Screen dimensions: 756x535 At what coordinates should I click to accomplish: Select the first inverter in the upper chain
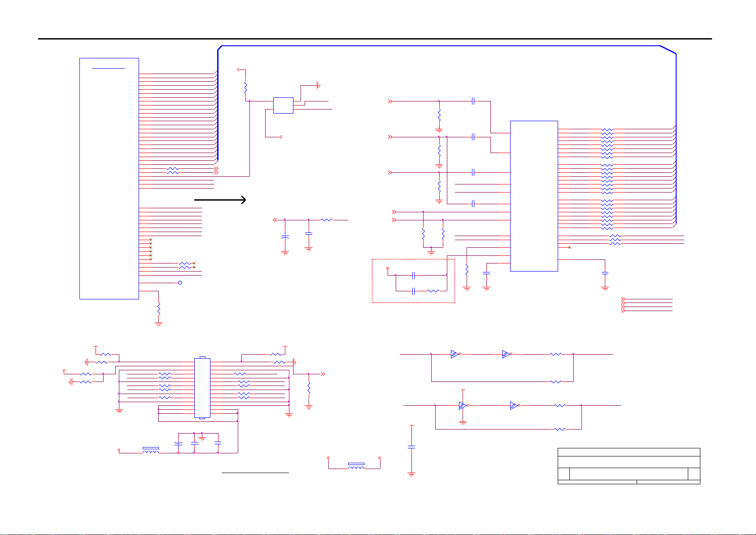455,354
